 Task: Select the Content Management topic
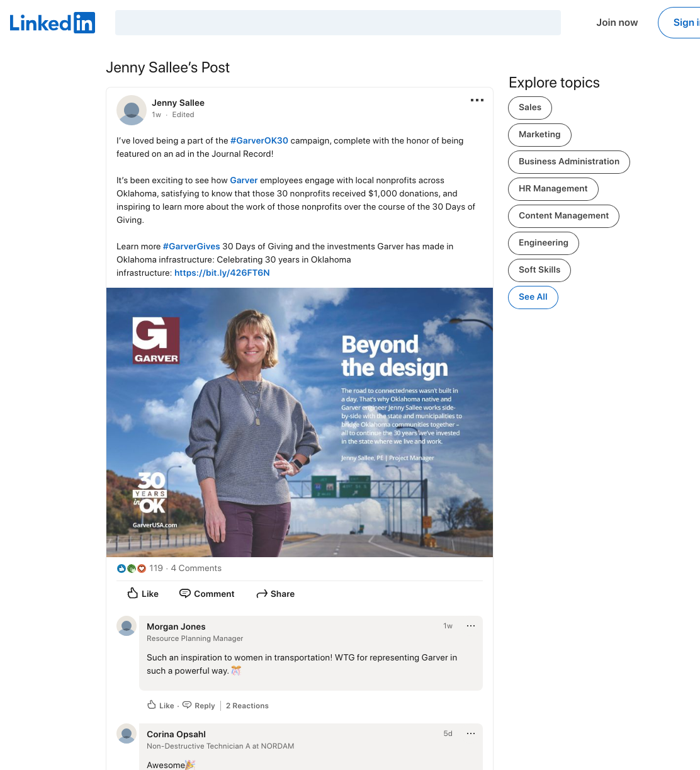coord(563,216)
